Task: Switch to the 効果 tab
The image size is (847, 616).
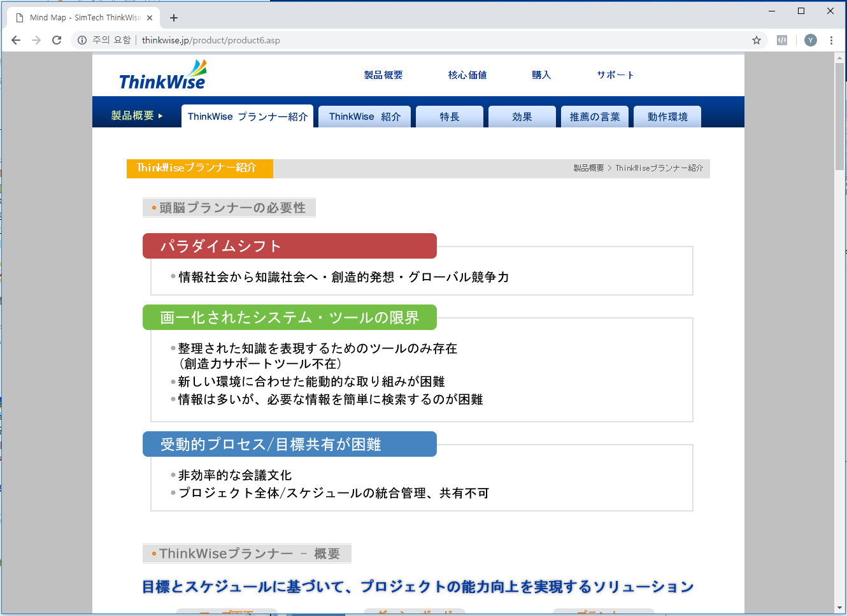Action: (522, 117)
